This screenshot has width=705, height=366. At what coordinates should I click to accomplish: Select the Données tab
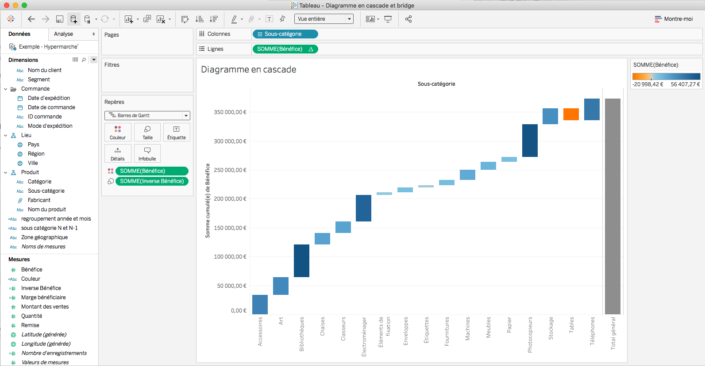tap(19, 34)
